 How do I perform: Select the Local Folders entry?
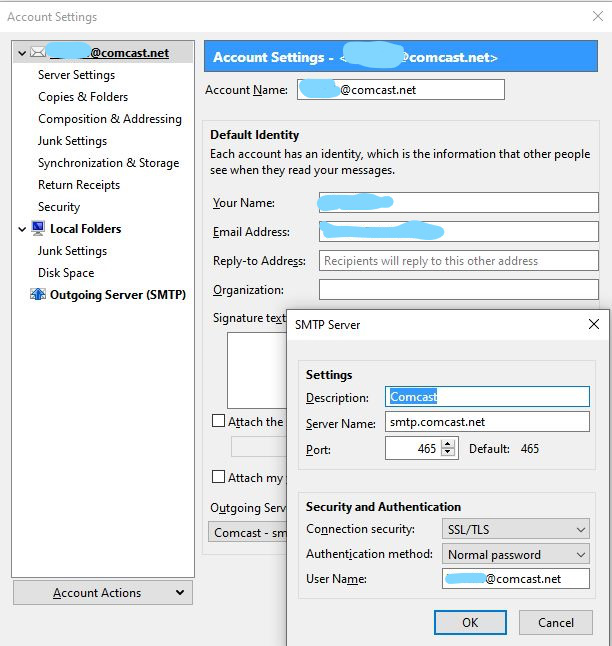[85, 229]
